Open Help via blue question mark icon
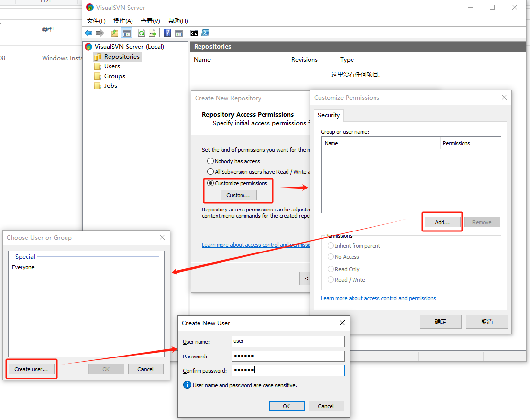Screen dimensions: 530x420 pos(167,33)
